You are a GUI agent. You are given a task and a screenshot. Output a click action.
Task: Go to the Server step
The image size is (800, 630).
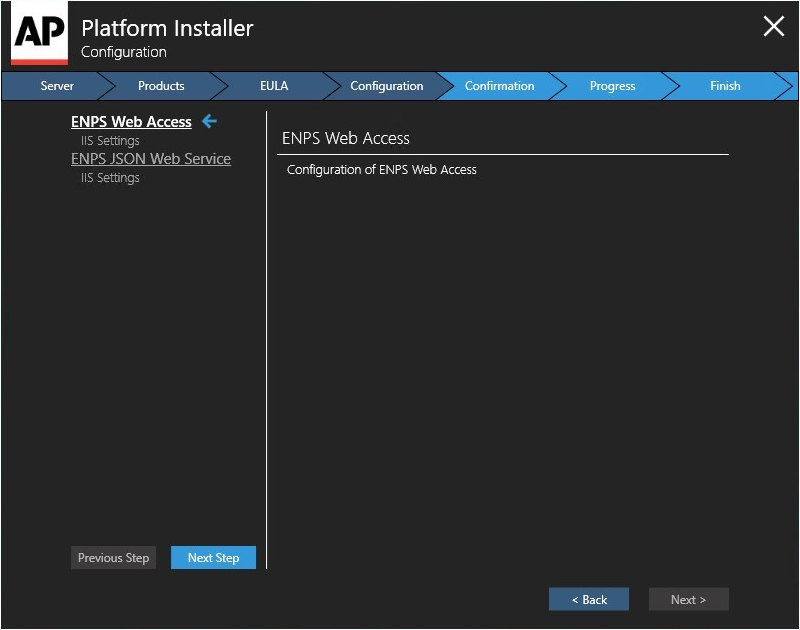tap(57, 86)
